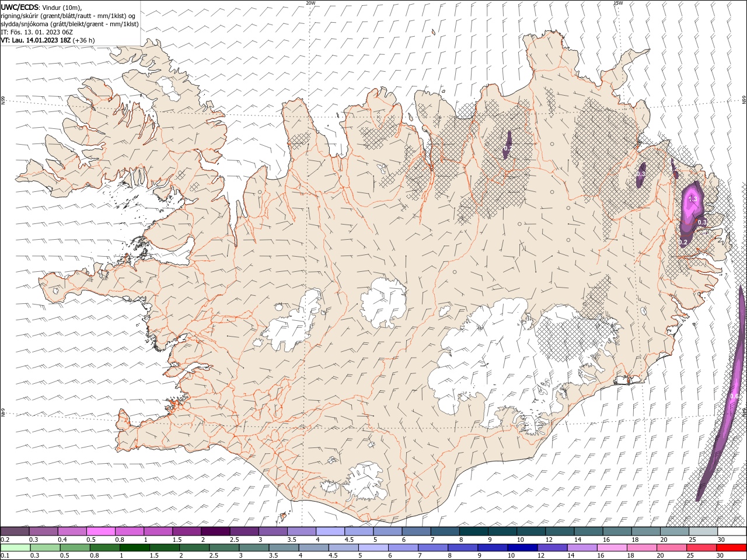This screenshot has height=560, width=747.
Task: Click the '0.4' label in the snow legend
Action: click(62, 539)
